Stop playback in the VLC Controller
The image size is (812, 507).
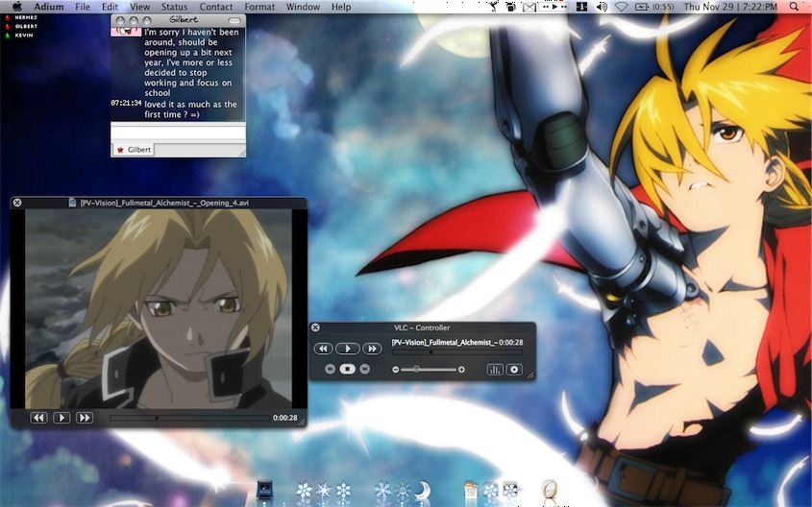coord(347,369)
